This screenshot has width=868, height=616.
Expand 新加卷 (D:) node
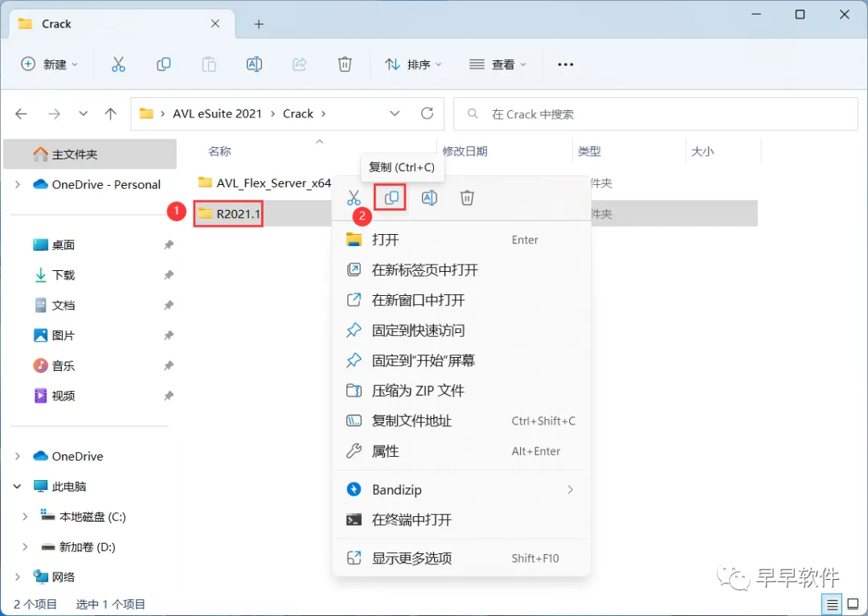pos(25,547)
